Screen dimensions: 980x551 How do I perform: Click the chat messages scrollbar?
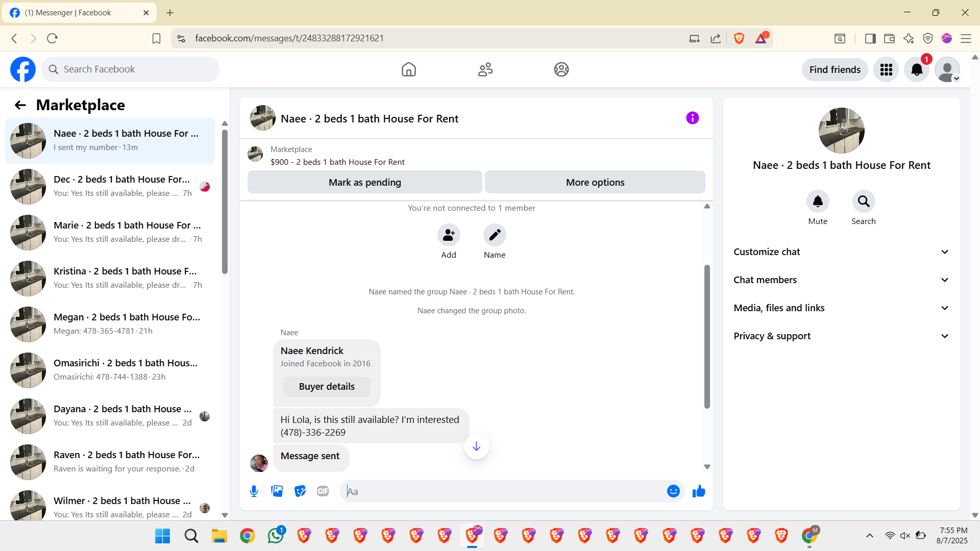click(707, 337)
